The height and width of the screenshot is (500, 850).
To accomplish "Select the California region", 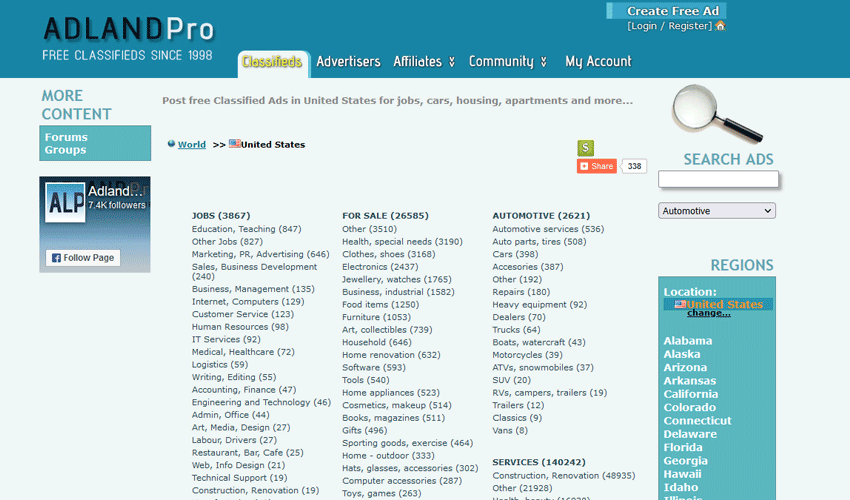I will click(x=691, y=394).
